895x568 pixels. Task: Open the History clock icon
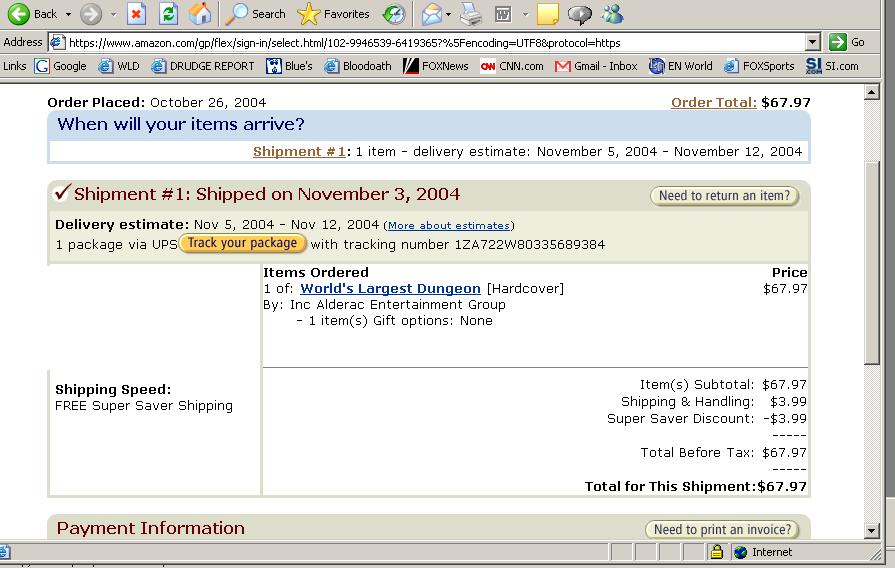[x=393, y=14]
